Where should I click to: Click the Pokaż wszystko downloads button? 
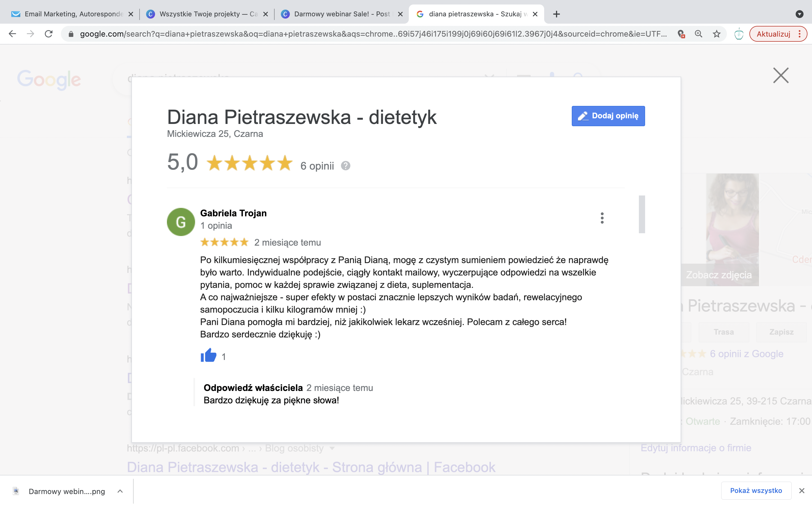(x=756, y=491)
